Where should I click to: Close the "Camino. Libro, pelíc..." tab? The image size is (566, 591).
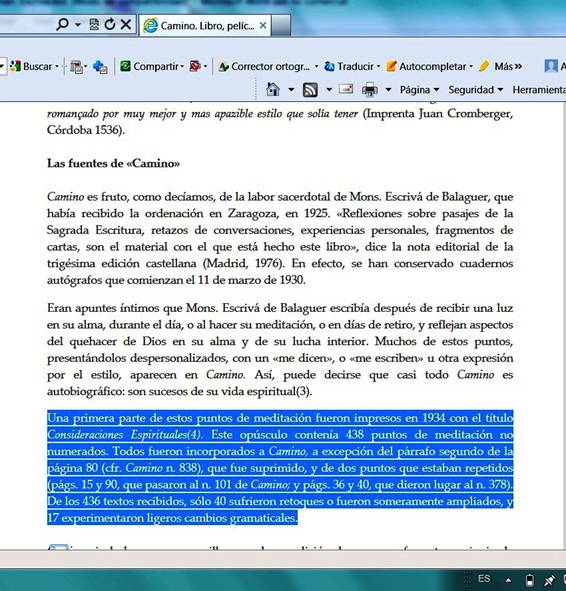click(x=263, y=26)
